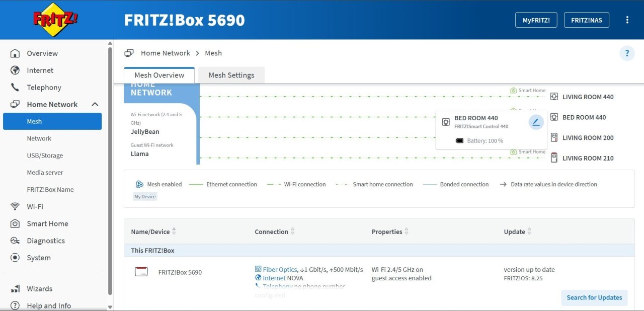Click the Mesh enabled legend icon
This screenshot has height=311, width=644.
pos(140,185)
